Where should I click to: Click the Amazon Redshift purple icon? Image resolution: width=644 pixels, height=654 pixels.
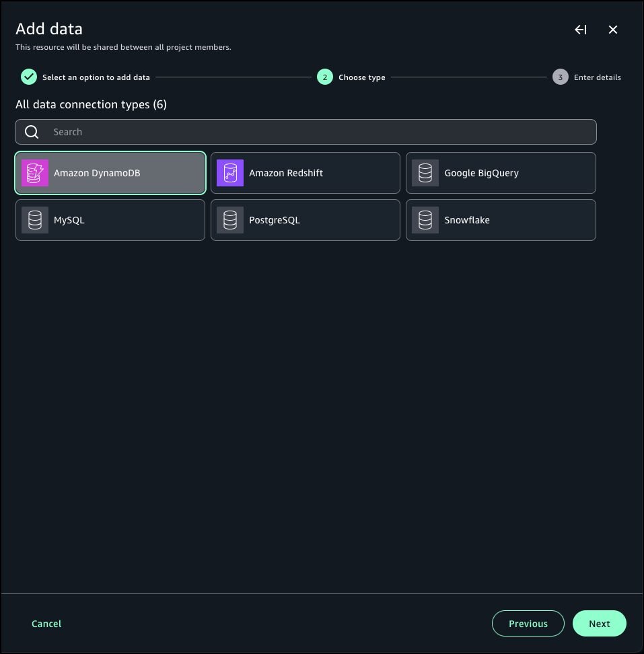coord(230,173)
